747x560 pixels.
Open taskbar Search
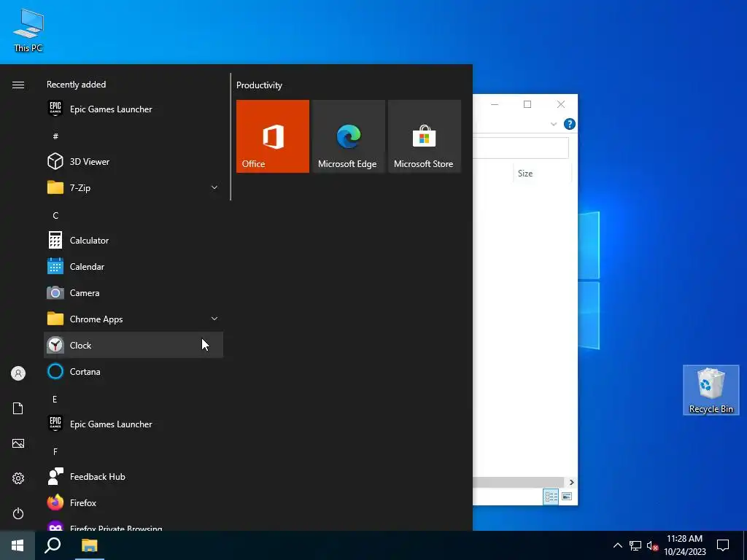53,545
